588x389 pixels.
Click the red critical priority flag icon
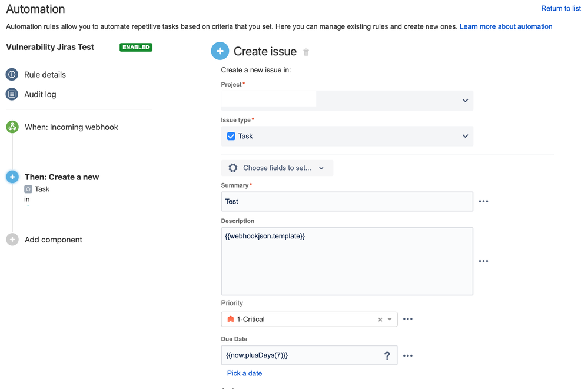231,319
